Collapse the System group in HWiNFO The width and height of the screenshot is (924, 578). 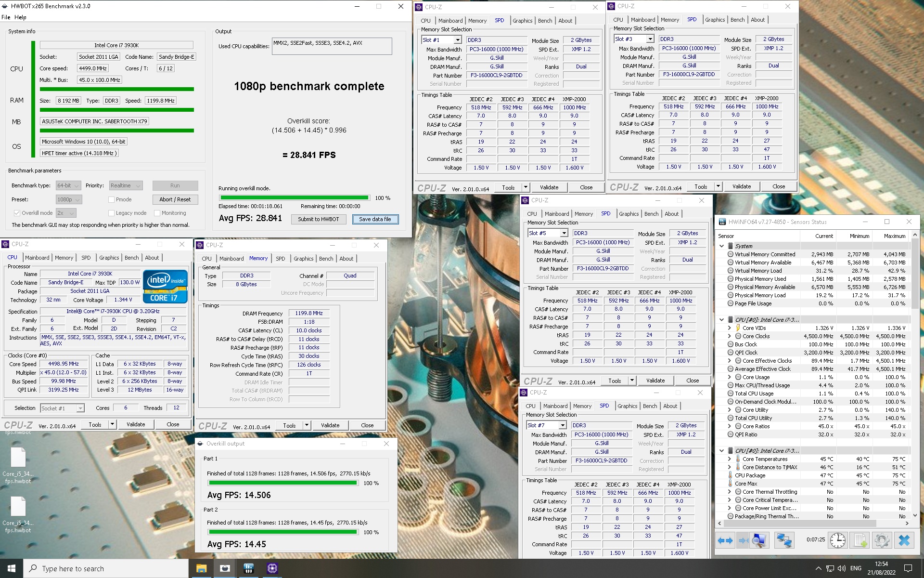point(721,246)
